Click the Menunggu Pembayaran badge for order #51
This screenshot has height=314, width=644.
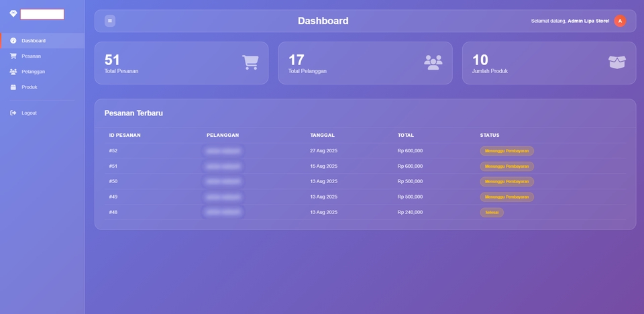click(x=507, y=166)
